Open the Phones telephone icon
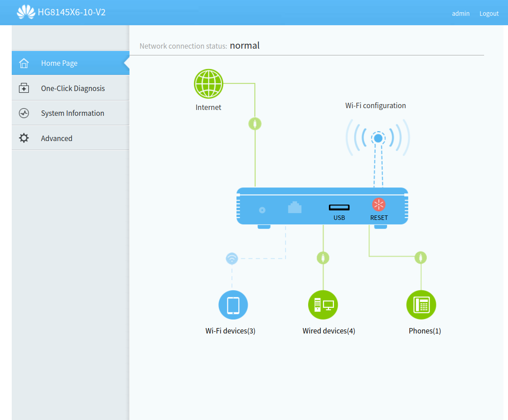 pyautogui.click(x=421, y=305)
